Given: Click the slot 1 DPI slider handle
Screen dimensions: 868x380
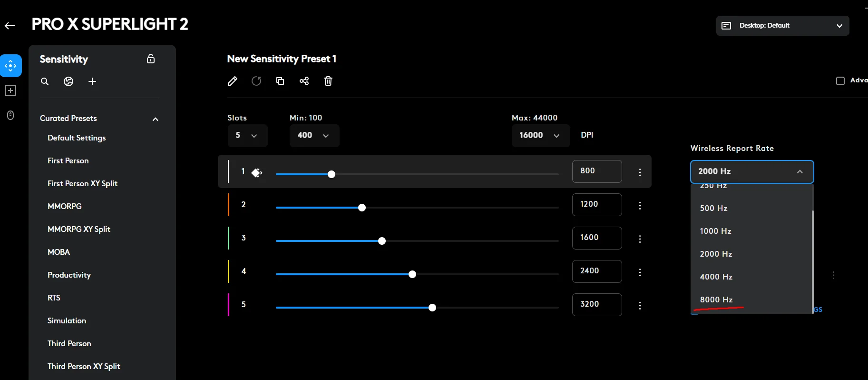Looking at the screenshot, I should (x=332, y=174).
